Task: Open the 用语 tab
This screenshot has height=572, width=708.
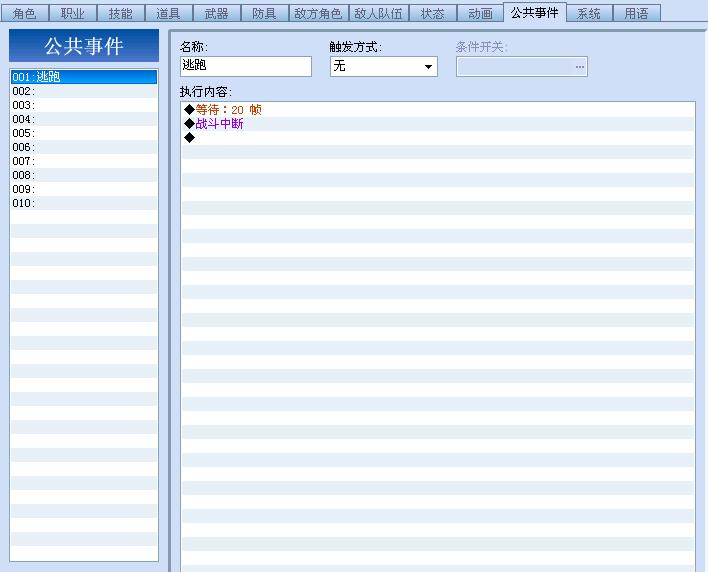Action: (637, 14)
